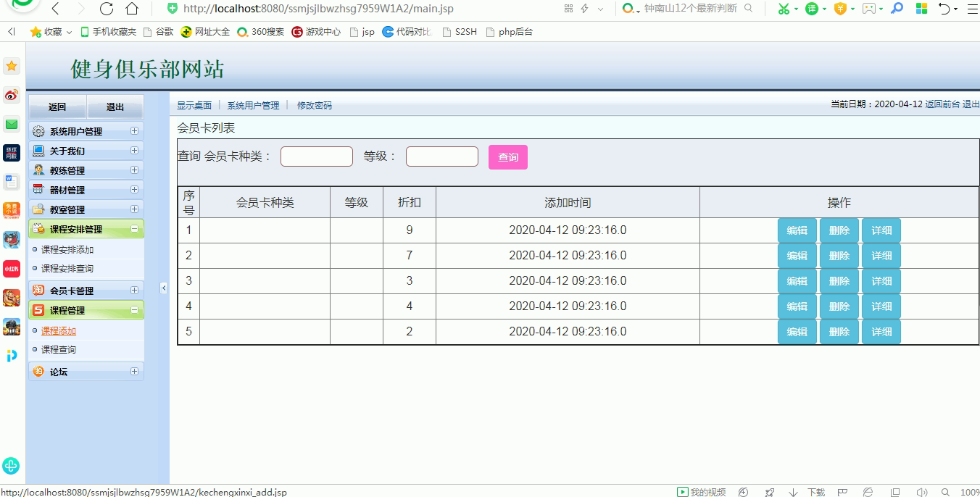Open the Weibo sidebar icon
The width and height of the screenshot is (980, 497).
point(12,95)
